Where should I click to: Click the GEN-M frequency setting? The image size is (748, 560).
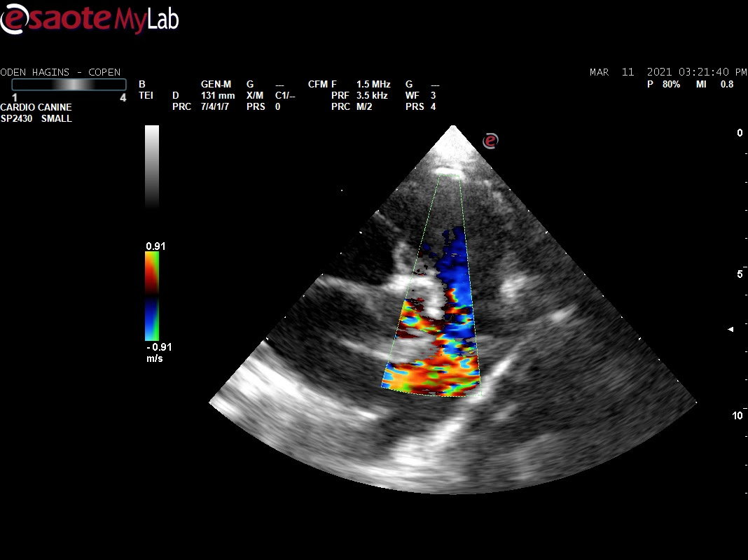(x=216, y=84)
